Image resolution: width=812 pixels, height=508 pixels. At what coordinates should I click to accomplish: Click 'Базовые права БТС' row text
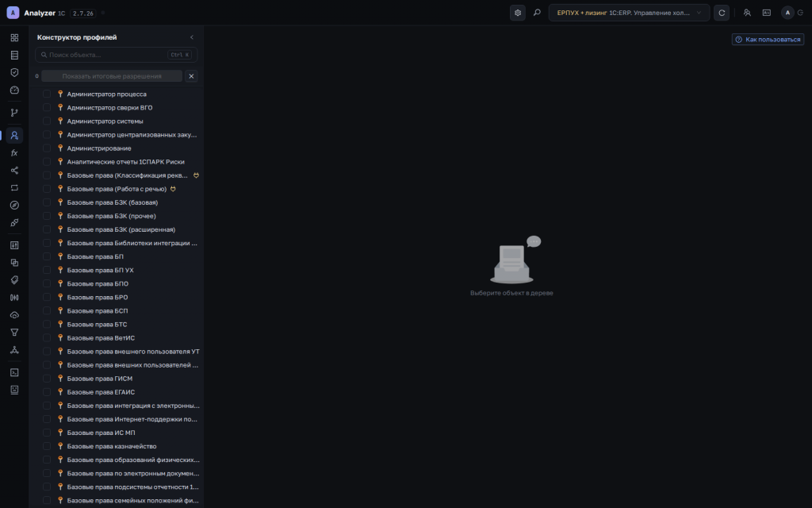pyautogui.click(x=97, y=325)
